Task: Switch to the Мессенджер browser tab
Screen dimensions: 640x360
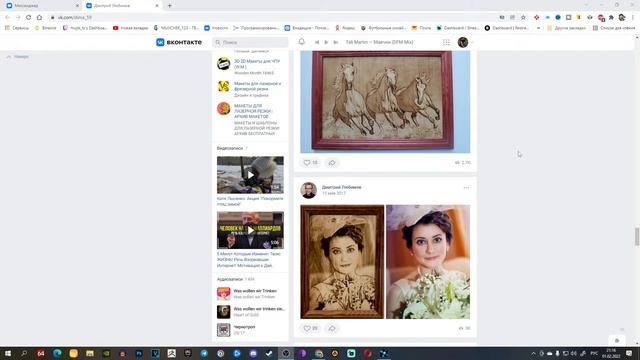Action: click(41, 6)
